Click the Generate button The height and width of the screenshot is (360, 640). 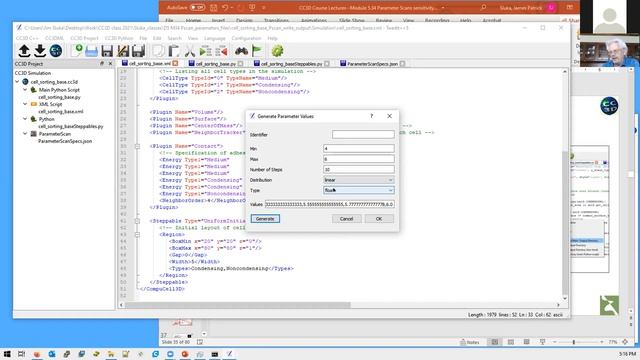(x=265, y=219)
